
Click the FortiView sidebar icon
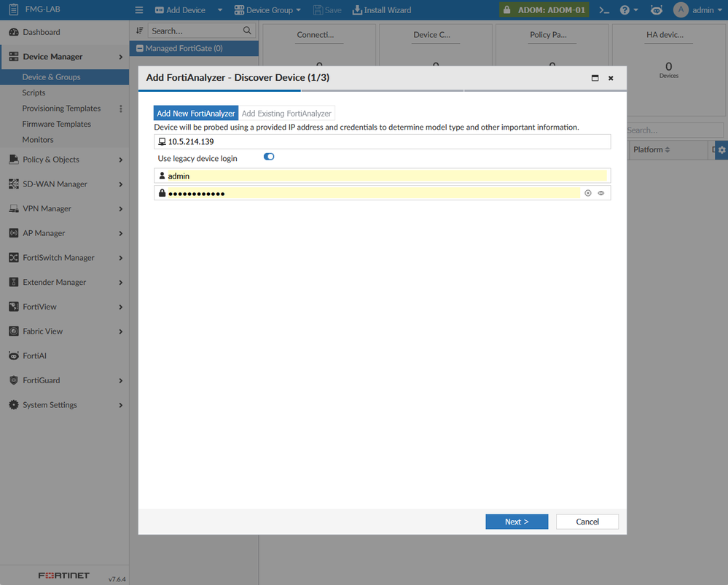coord(14,307)
